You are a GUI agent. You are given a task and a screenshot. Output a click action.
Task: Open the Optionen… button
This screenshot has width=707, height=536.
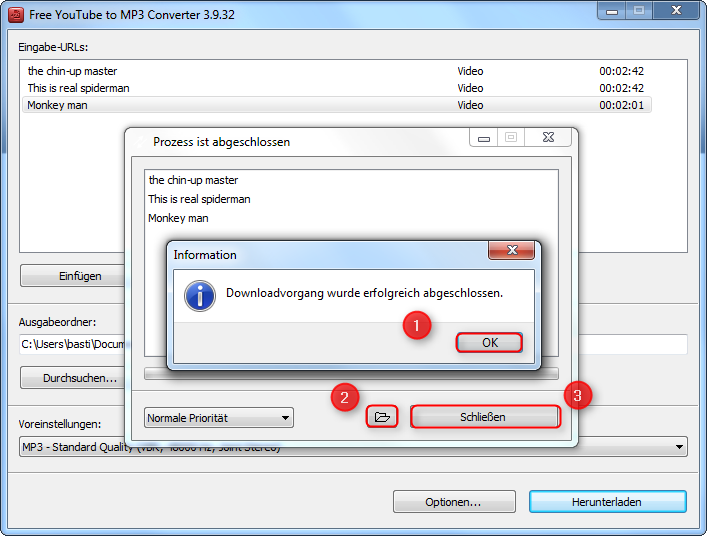[x=454, y=502]
